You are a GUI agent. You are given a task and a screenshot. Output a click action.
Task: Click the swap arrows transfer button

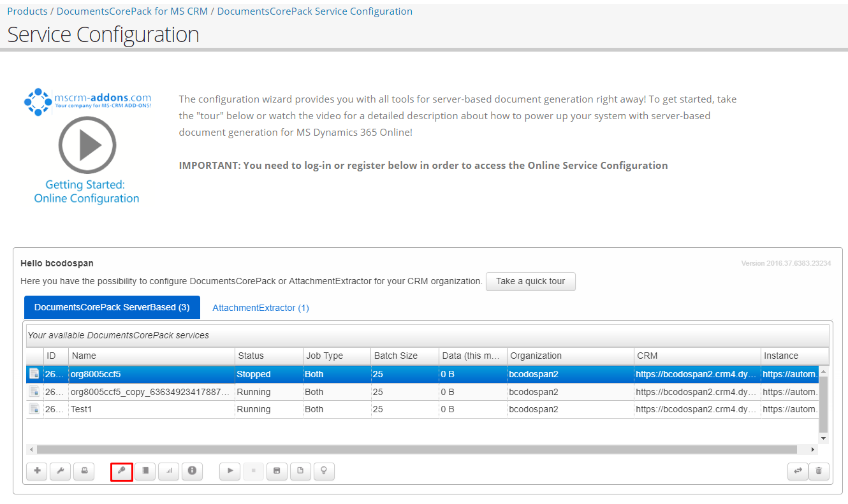(798, 472)
